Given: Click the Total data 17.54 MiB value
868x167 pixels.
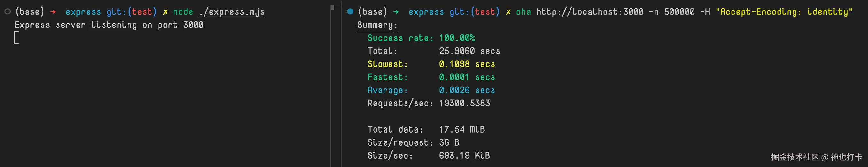Looking at the screenshot, I should point(461,129).
